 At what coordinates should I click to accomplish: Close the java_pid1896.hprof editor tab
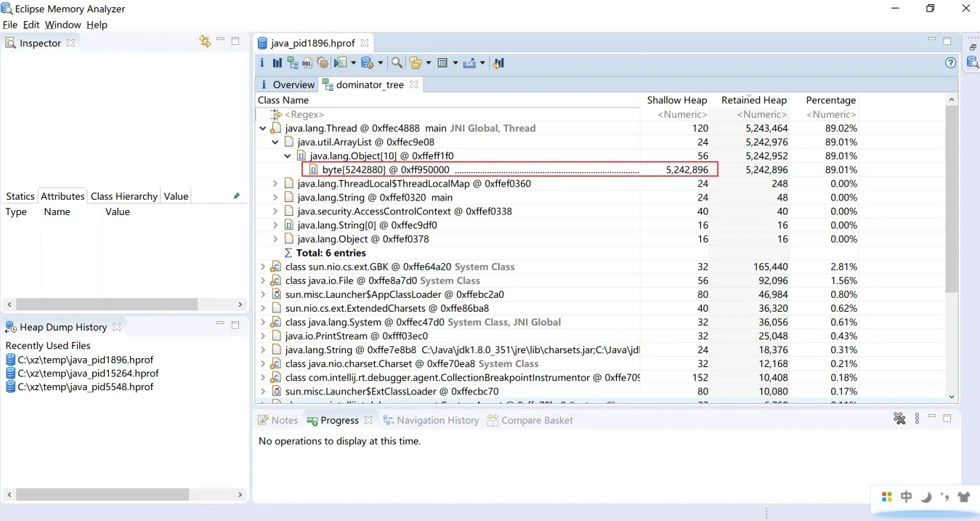(365, 43)
